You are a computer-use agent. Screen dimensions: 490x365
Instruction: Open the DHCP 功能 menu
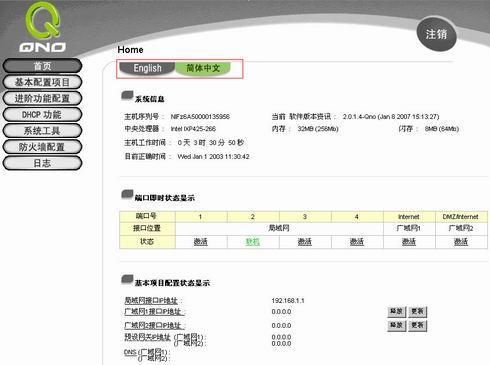coord(42,115)
